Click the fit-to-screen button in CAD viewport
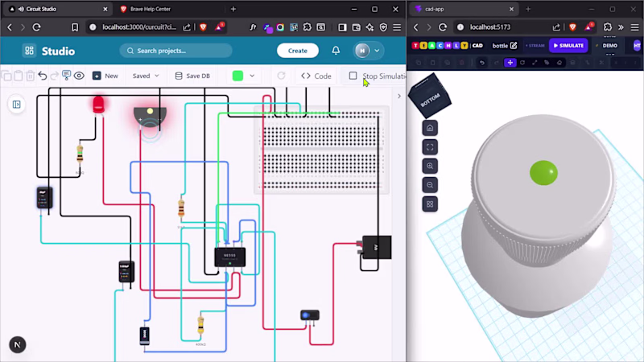The width and height of the screenshot is (644, 362). [x=430, y=147]
